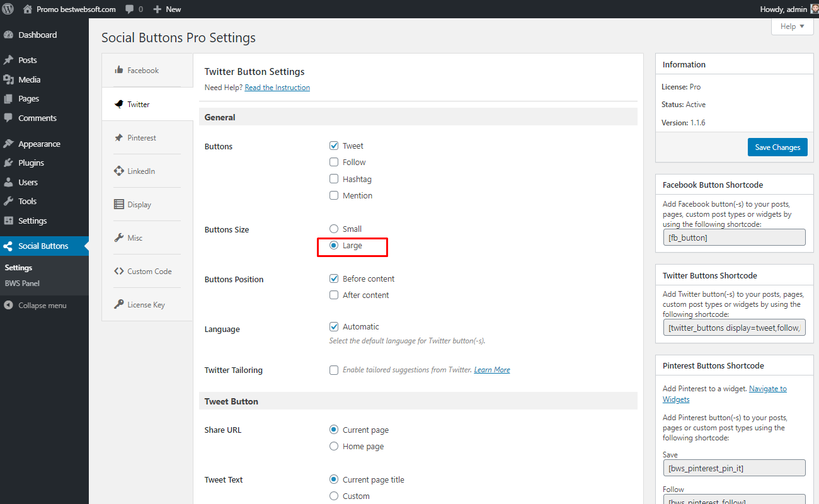
Task: Click the bws_pinterest_pin_it shortcode field
Action: tap(735, 468)
